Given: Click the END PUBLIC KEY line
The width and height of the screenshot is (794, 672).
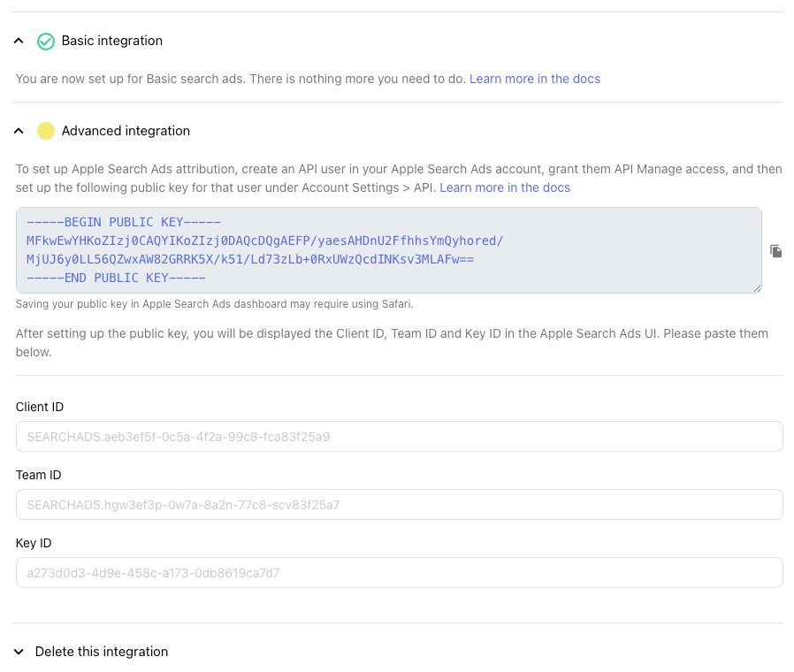Looking at the screenshot, I should [x=116, y=278].
